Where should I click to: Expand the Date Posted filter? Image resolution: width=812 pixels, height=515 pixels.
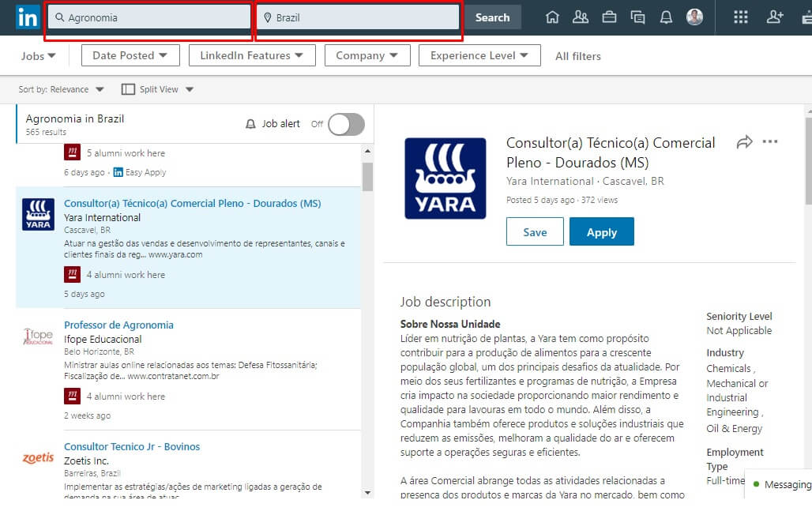tap(130, 55)
